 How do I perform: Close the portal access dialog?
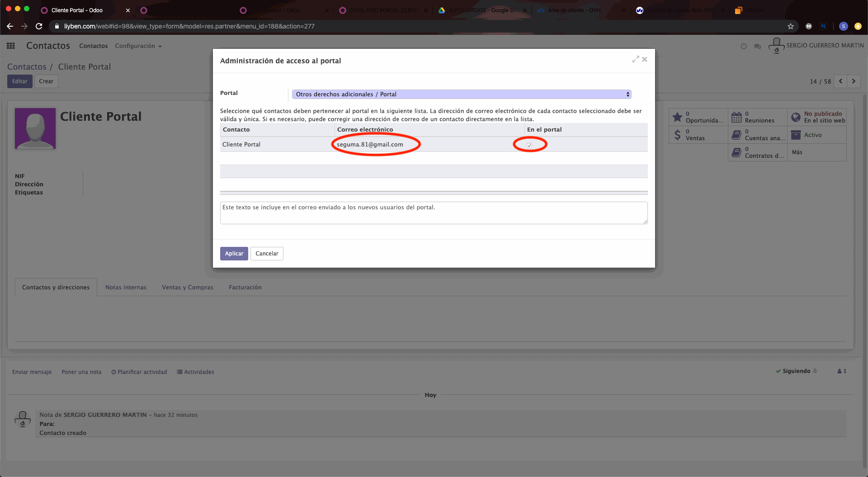[x=645, y=59]
